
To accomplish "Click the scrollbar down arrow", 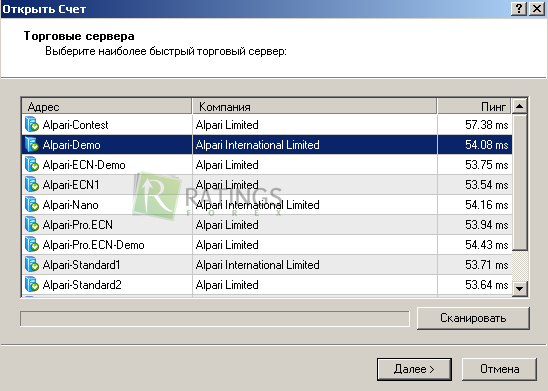I will (x=520, y=289).
